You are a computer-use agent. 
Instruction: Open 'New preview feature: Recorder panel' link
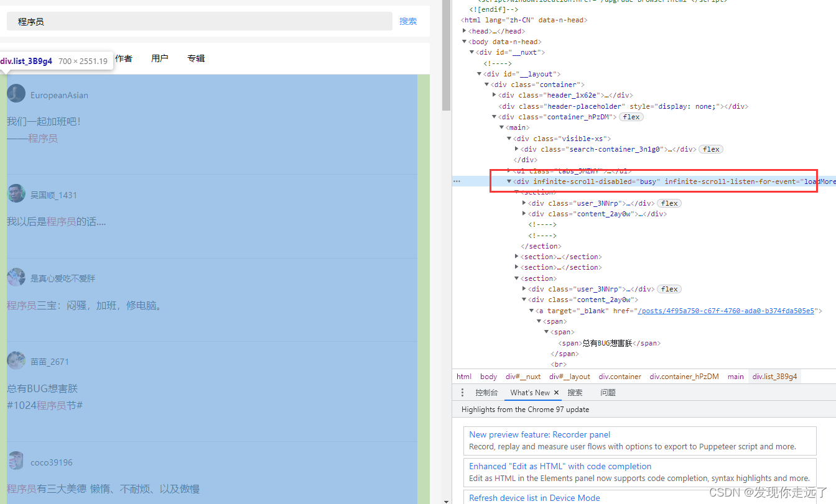pos(539,435)
